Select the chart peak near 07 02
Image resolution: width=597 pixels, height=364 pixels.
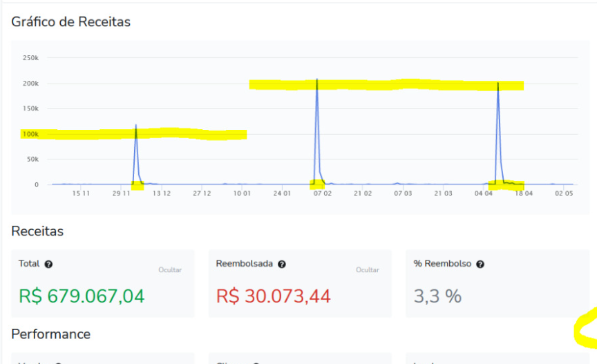(317, 81)
